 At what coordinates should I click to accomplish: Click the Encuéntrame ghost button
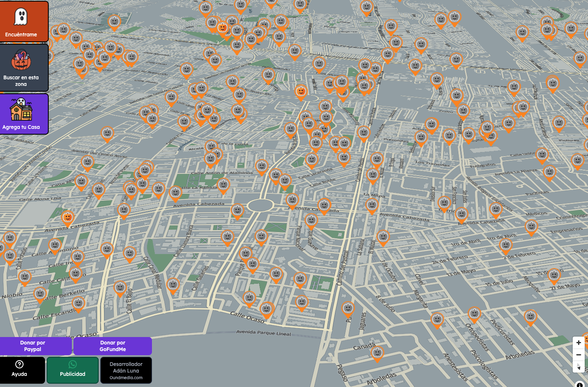coord(24,21)
